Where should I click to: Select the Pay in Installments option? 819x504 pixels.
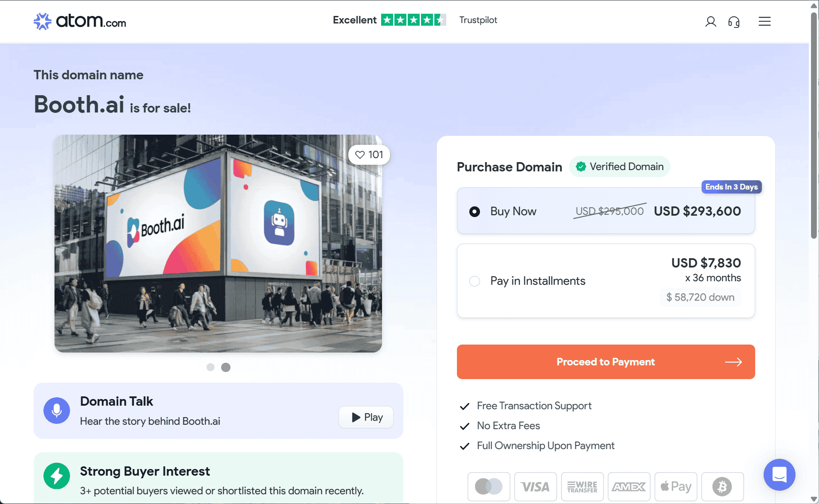[x=475, y=281]
